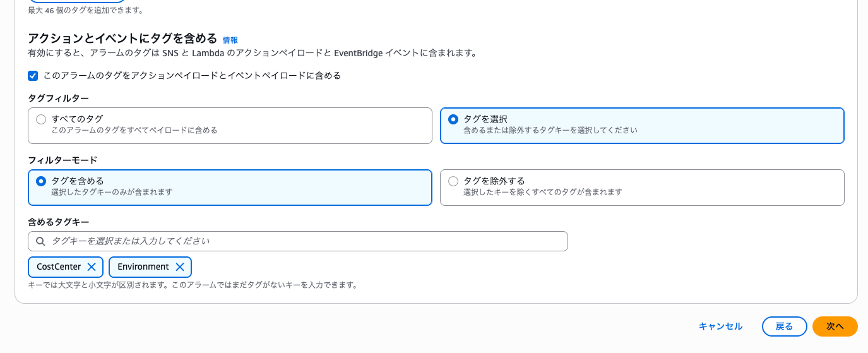868x353 pixels.
Task: Remove the Environment tag key chip
Action: pos(180,267)
